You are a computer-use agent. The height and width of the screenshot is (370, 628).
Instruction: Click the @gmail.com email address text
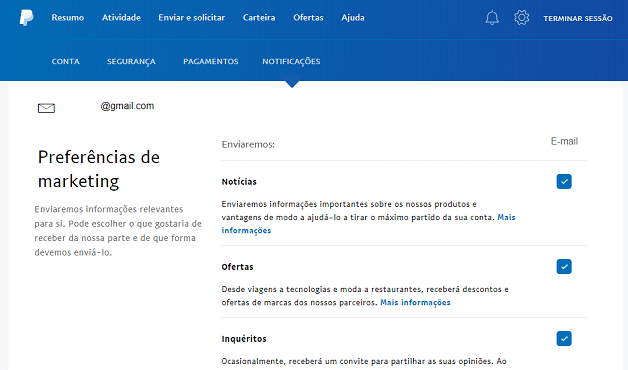point(127,106)
